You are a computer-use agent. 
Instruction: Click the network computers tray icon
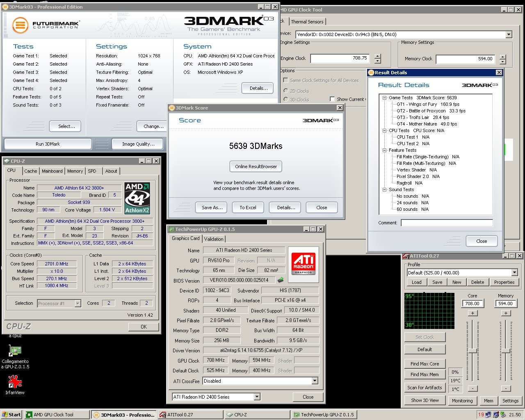click(x=488, y=415)
